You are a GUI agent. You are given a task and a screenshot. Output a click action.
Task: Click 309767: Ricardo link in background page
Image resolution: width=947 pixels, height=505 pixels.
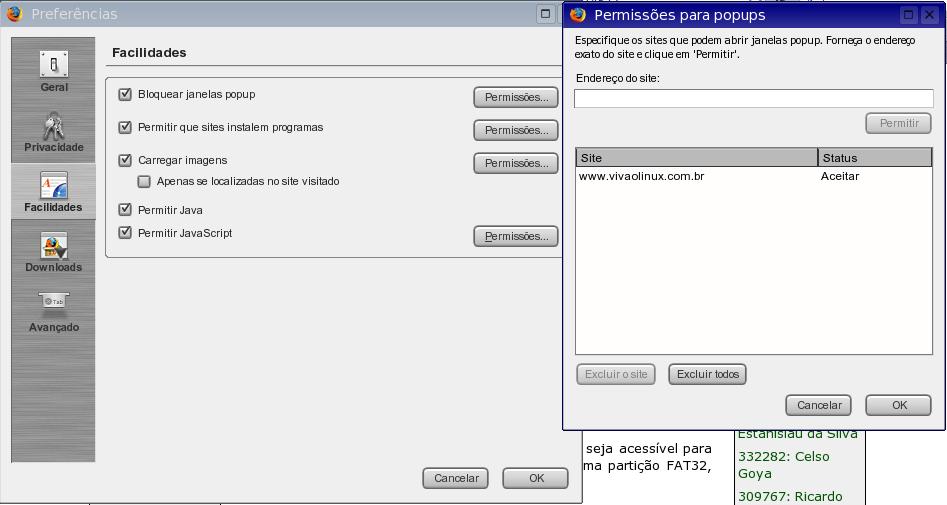click(790, 497)
